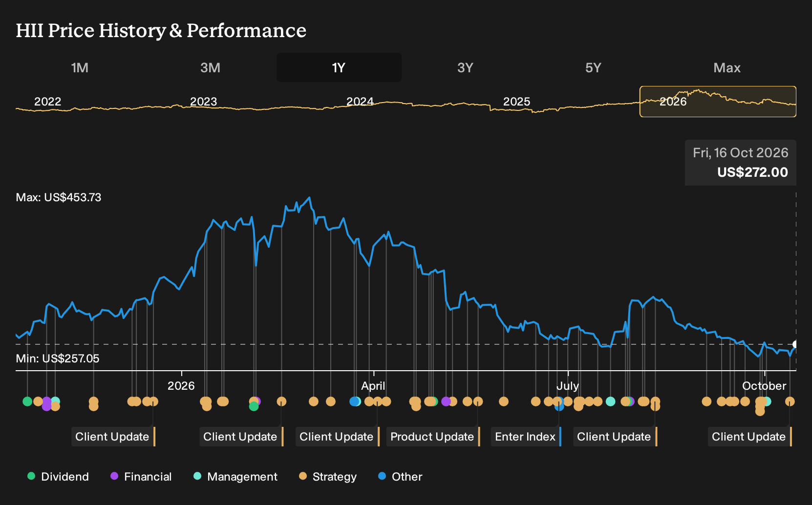Viewport: 812px width, 505px height.
Task: Switch to the 1M time range
Action: coord(80,67)
